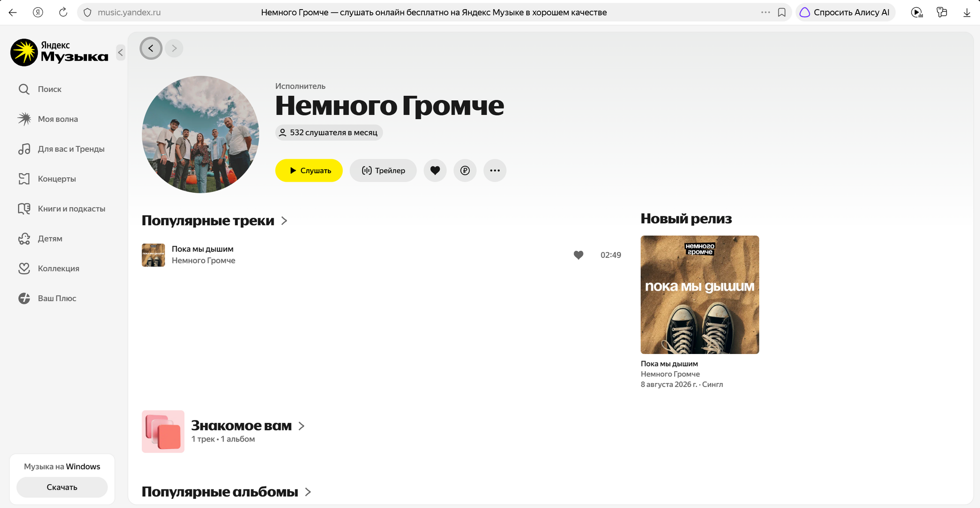Click the Спросить Алису AI button
This screenshot has height=508, width=980.
[x=846, y=12]
